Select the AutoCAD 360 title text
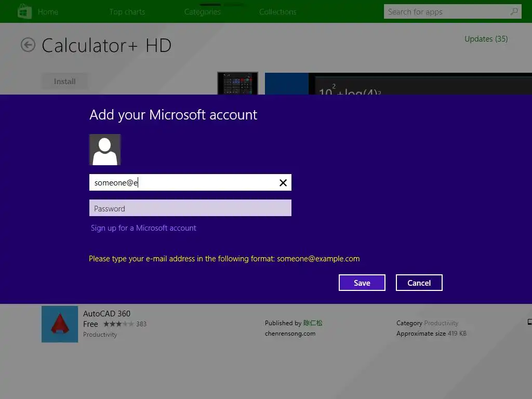This screenshot has height=399, width=532. (107, 313)
